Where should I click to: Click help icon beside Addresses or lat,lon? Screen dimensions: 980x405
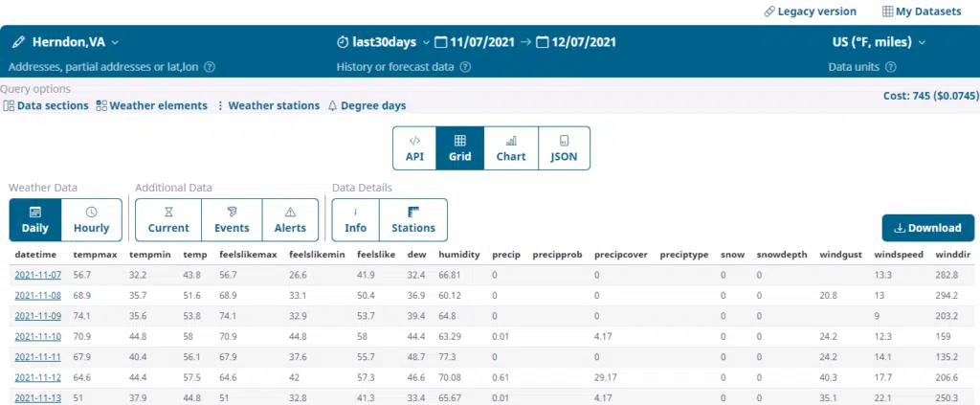coord(210,67)
